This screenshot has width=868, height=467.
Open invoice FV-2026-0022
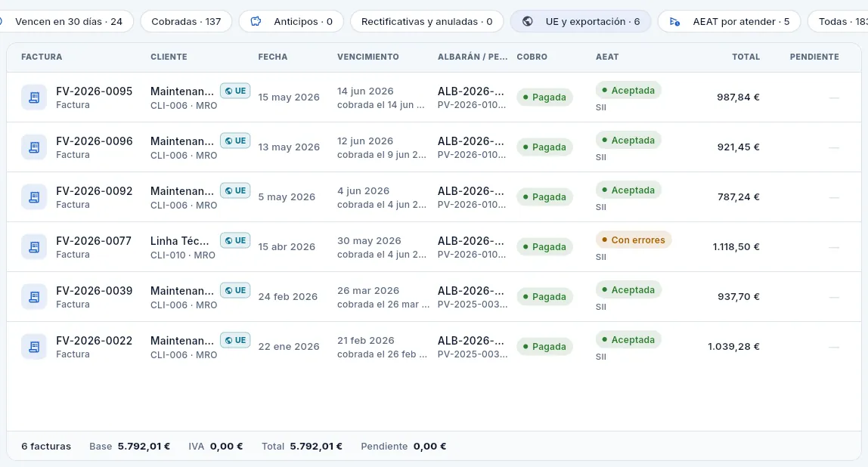pyautogui.click(x=94, y=340)
